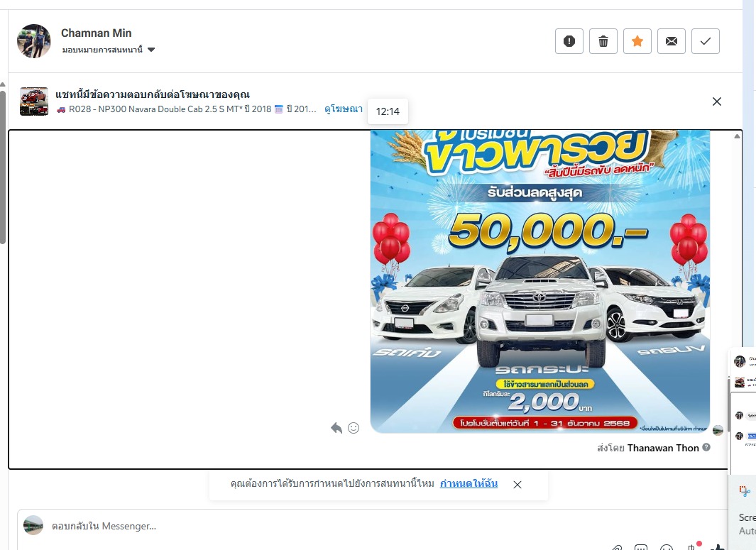Open saved replies speech bubble icon
This screenshot has width=756, height=550.
(641, 547)
